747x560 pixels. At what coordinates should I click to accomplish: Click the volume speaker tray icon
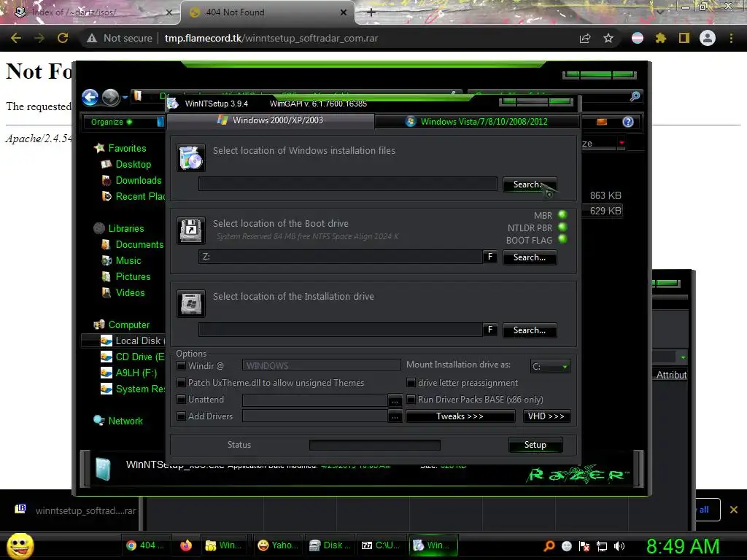[619, 546]
